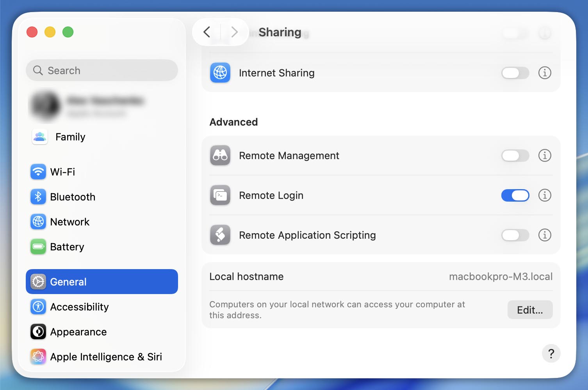The width and height of the screenshot is (588, 390).
Task: Click the Internet Sharing globe icon
Action: coord(220,73)
